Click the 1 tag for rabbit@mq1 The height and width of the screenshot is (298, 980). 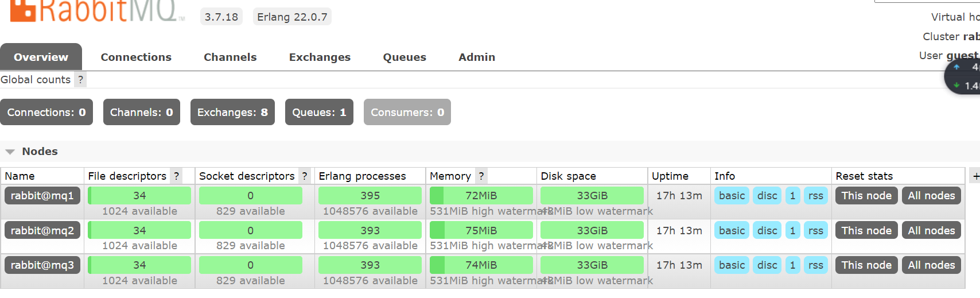tap(792, 196)
